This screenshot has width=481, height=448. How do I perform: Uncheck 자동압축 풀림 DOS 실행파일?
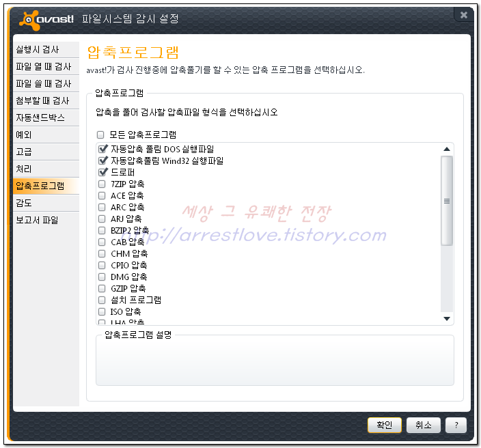click(x=102, y=149)
